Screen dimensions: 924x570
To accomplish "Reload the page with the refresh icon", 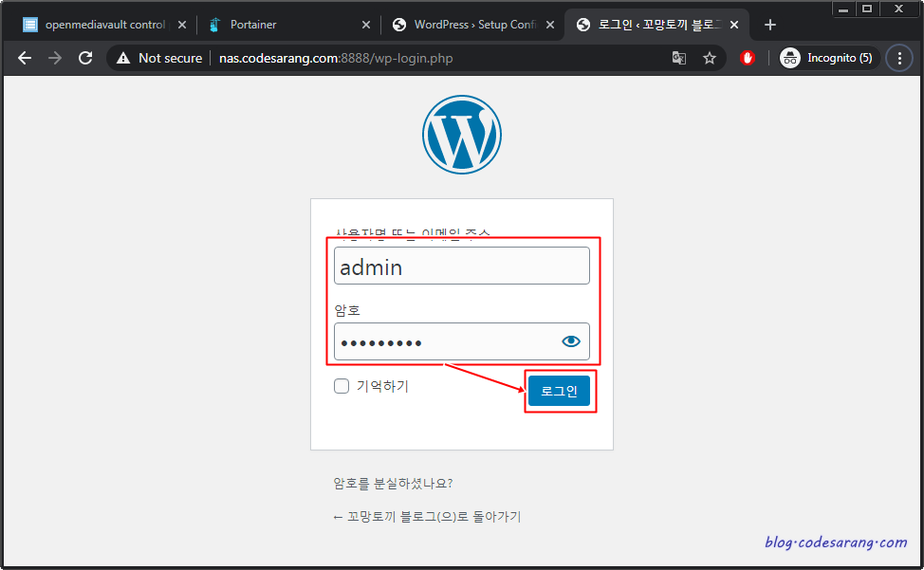I will 85,58.
